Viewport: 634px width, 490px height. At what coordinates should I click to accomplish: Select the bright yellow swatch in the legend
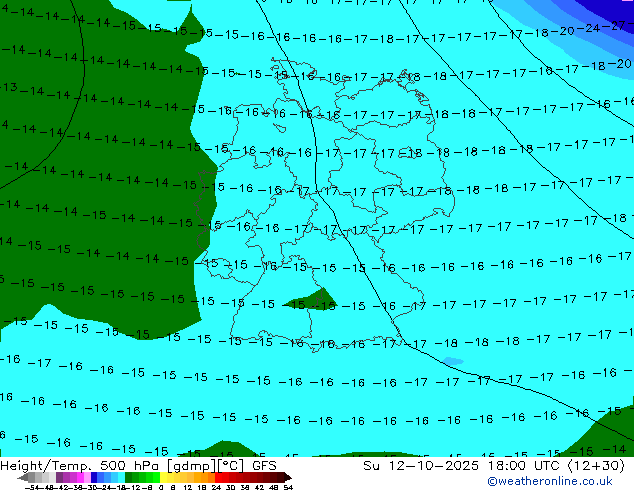coord(163,477)
